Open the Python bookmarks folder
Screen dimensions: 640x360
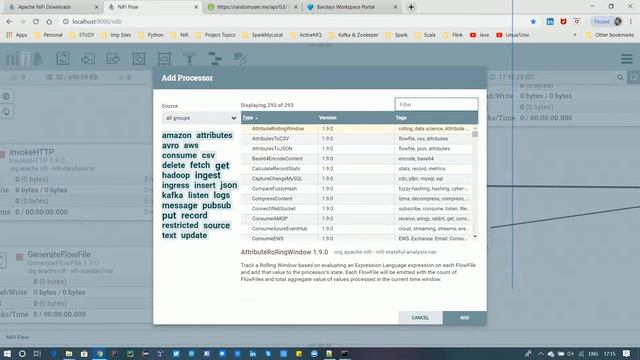[151, 35]
